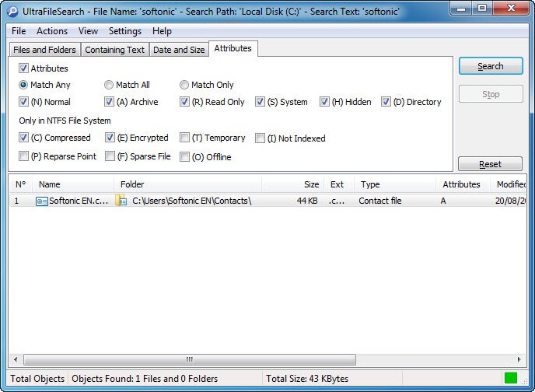Click the C:\Users\Softonic EN\Contacts\ folder cell
Viewport: 535px width, 392px height.
[x=192, y=201]
